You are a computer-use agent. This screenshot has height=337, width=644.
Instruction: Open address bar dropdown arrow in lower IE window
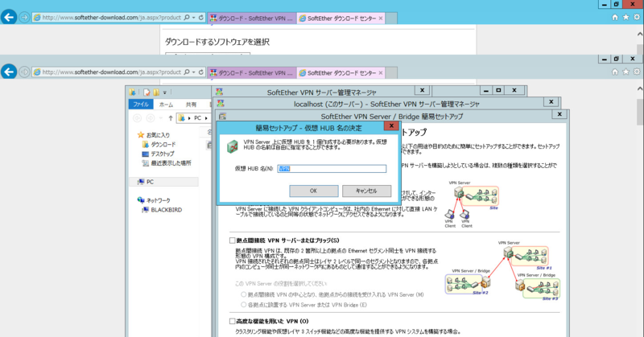pyautogui.click(x=193, y=72)
